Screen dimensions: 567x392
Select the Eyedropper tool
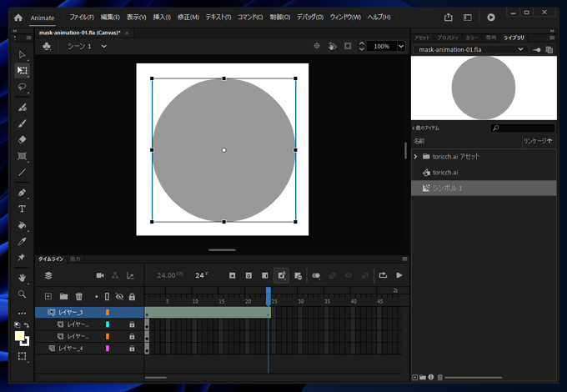coord(23,242)
